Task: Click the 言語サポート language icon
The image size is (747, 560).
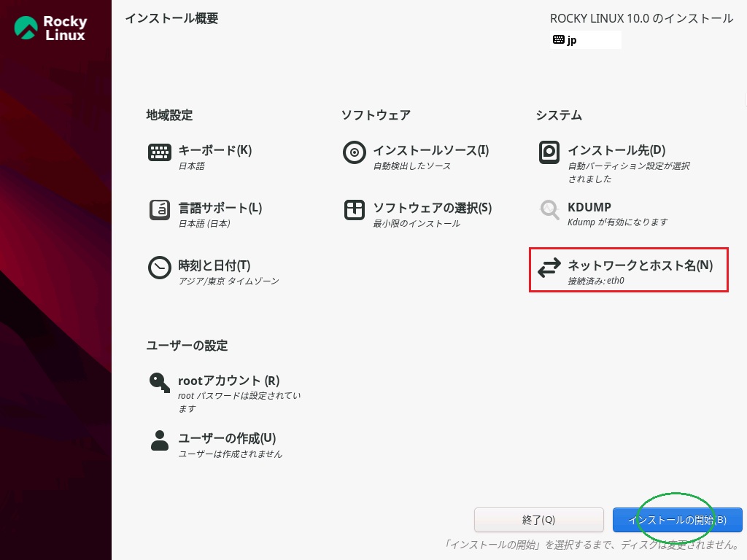Action: tap(159, 210)
